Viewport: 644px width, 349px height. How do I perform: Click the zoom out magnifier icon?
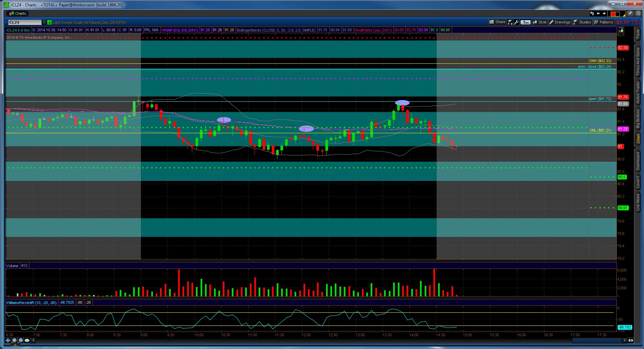[x=21, y=340]
